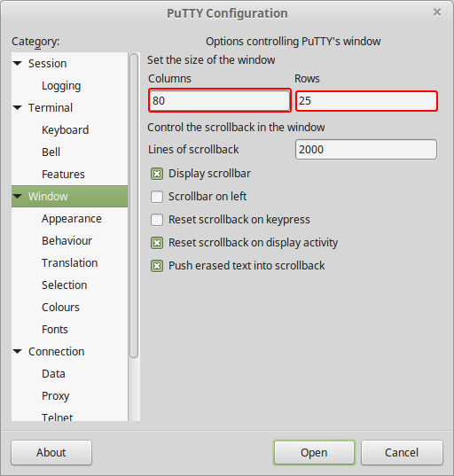Collapse the Connection category arrow
Viewport: 454px width, 476px height.
18,352
